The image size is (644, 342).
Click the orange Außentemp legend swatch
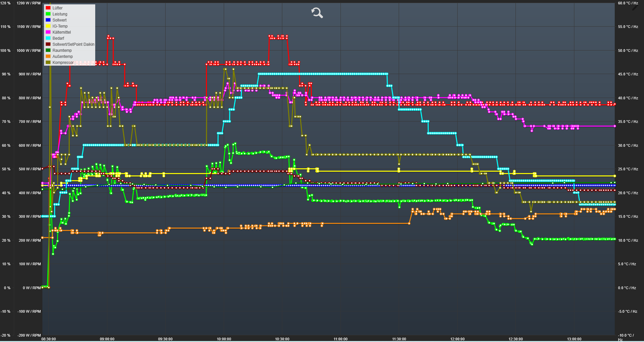tap(48, 56)
